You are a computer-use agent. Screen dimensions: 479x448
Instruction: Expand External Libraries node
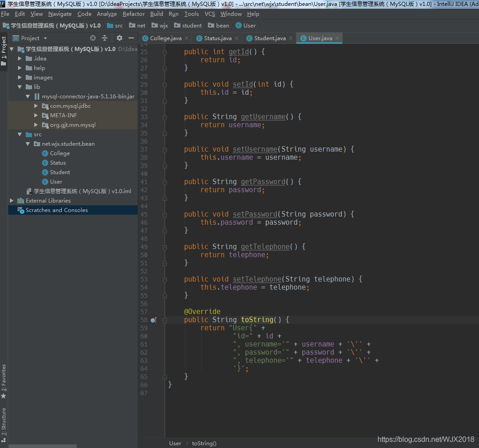(12, 201)
